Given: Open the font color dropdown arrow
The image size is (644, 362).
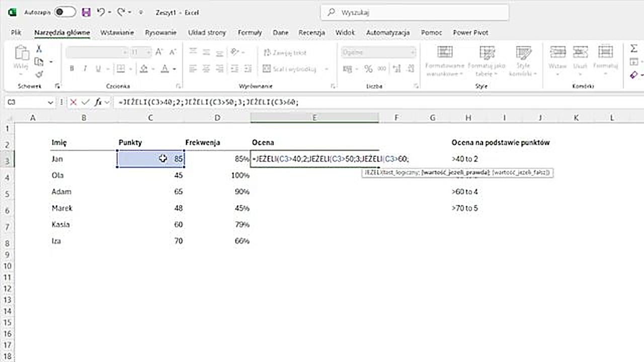Looking at the screenshot, I should point(175,69).
